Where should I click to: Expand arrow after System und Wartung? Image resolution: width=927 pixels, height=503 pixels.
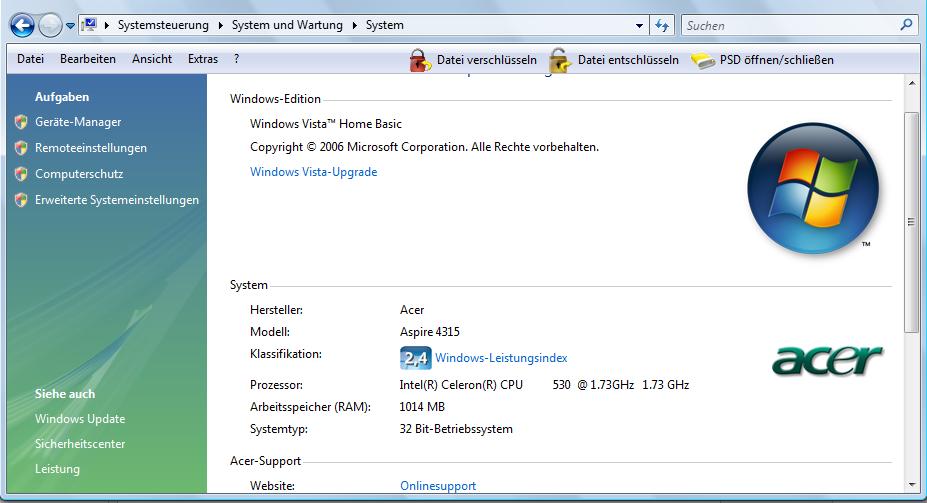pos(355,25)
